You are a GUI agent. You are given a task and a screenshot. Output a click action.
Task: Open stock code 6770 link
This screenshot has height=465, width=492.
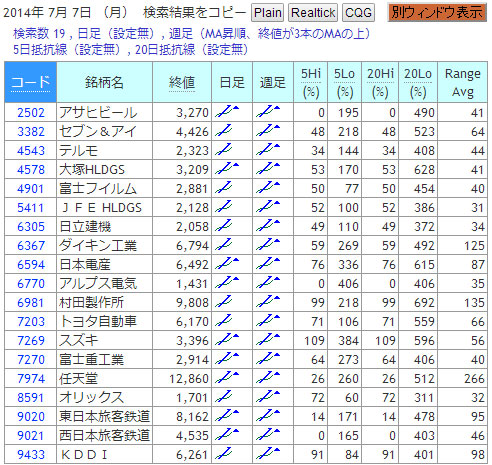tap(31, 284)
